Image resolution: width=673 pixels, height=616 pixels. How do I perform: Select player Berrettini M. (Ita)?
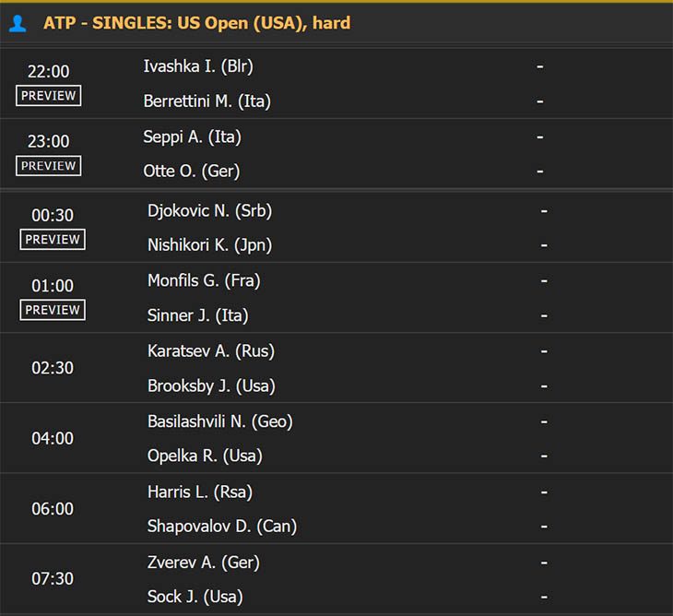(207, 101)
